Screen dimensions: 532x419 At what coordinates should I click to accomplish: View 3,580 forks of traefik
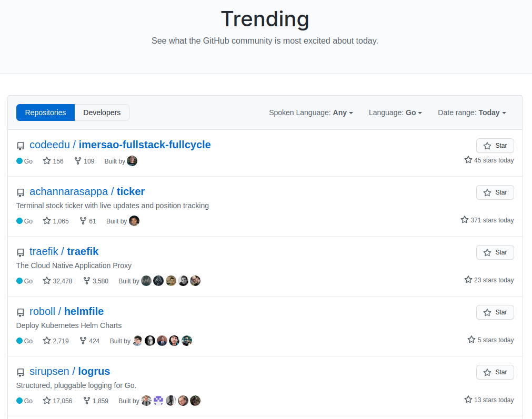point(96,281)
